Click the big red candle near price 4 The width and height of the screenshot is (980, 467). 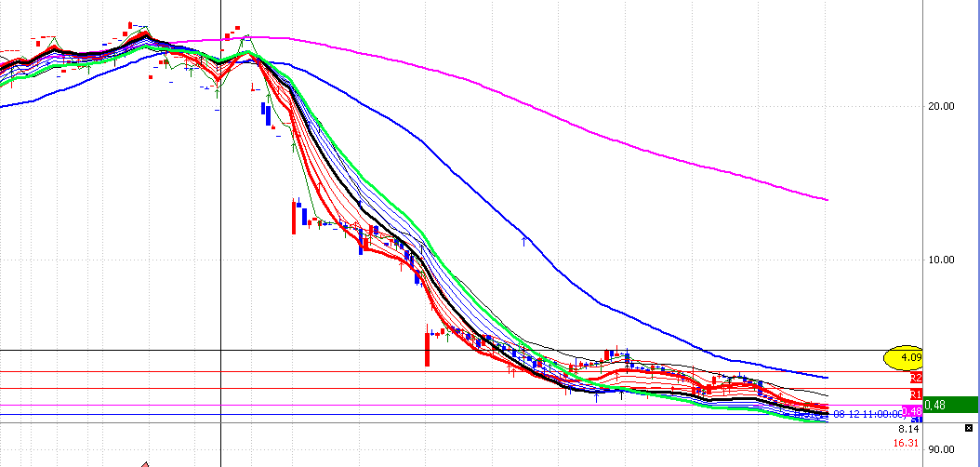click(427, 348)
